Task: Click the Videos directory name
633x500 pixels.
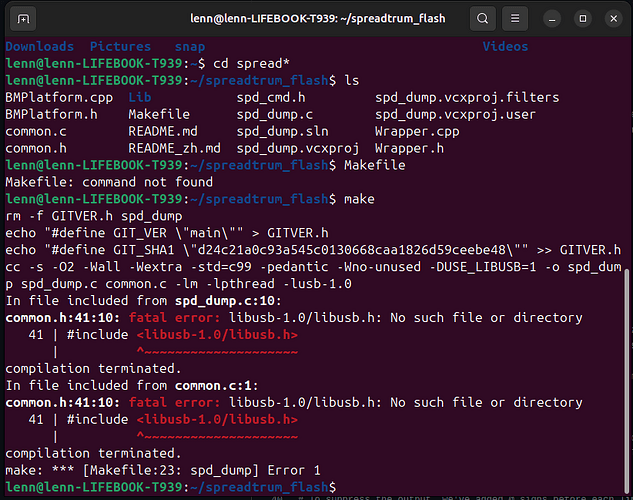Action: click(x=505, y=46)
